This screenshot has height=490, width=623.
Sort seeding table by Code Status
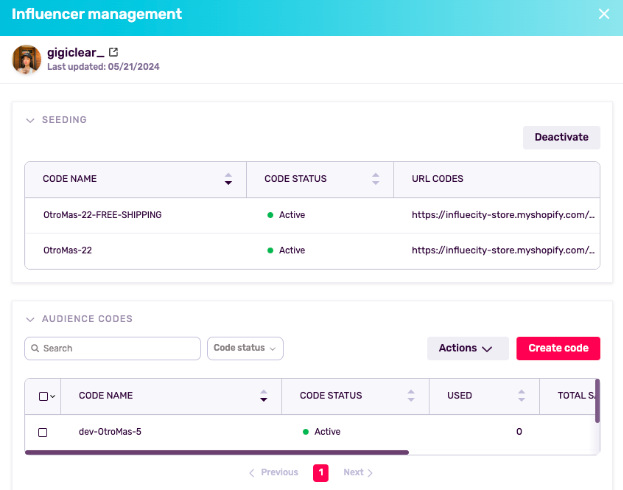[375, 179]
